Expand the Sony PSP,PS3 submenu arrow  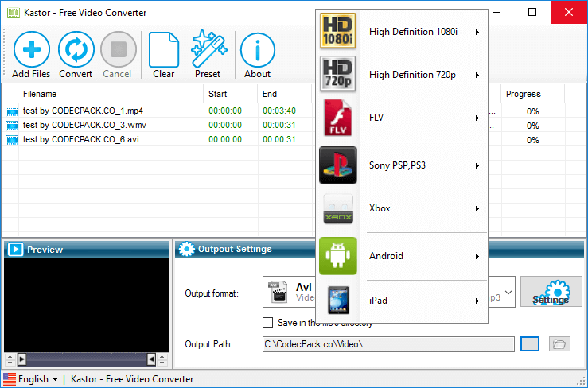(477, 165)
